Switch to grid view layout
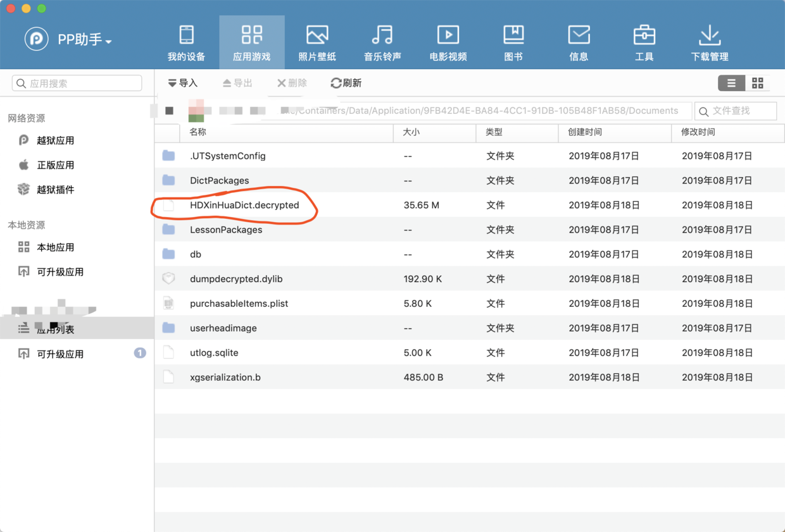The image size is (785, 532). pyautogui.click(x=758, y=83)
